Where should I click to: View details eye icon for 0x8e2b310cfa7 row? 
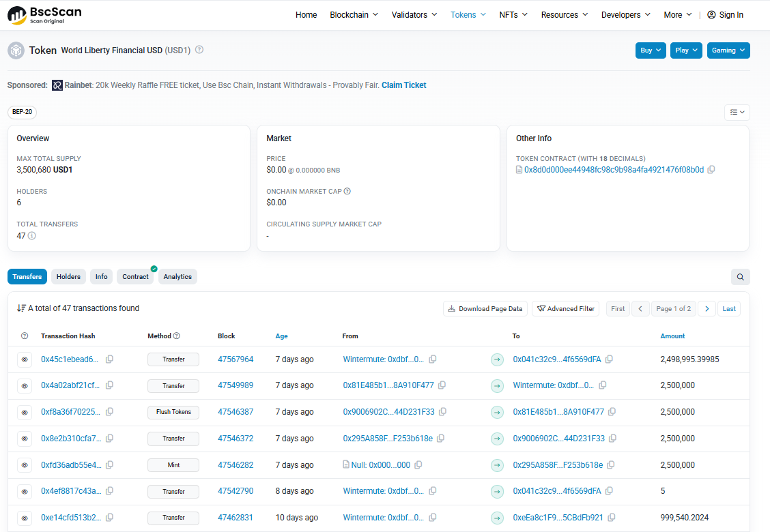[25, 439]
